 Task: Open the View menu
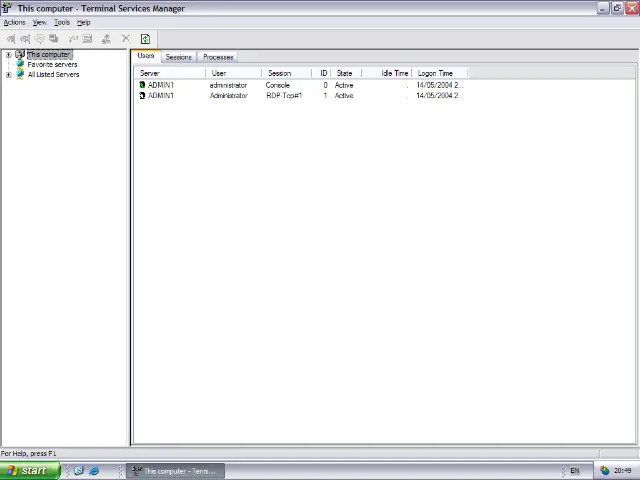click(x=40, y=22)
